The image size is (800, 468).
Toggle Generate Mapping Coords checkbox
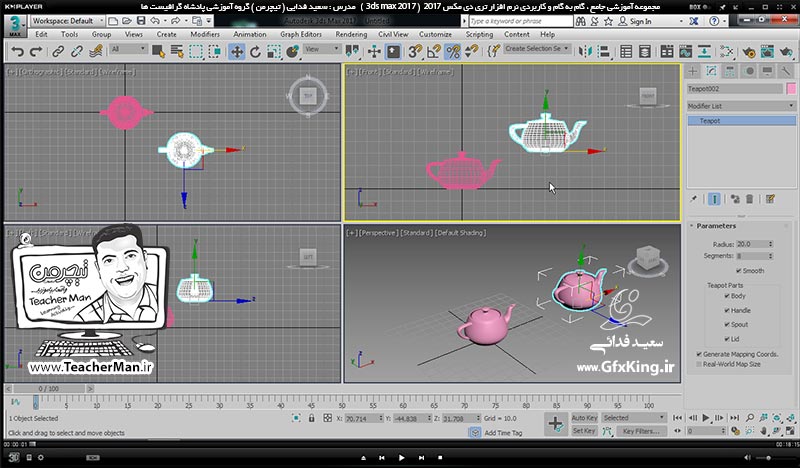coord(699,354)
